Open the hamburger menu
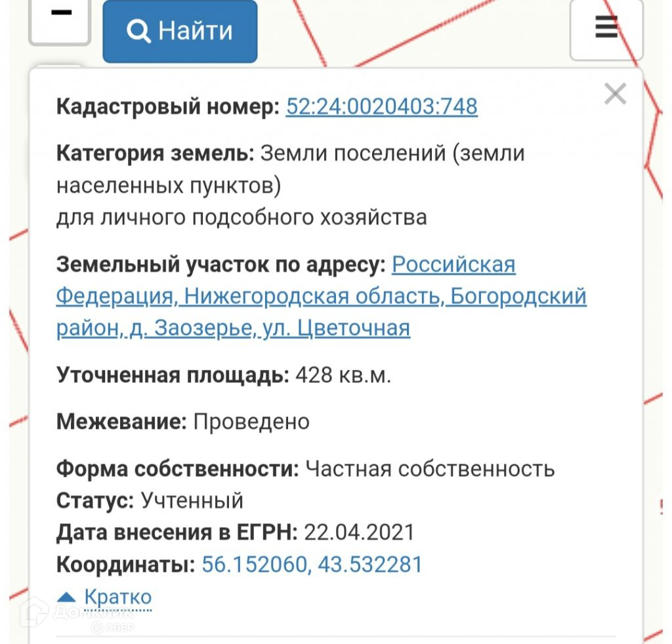Screen dimensions: 672x644 click(606, 28)
